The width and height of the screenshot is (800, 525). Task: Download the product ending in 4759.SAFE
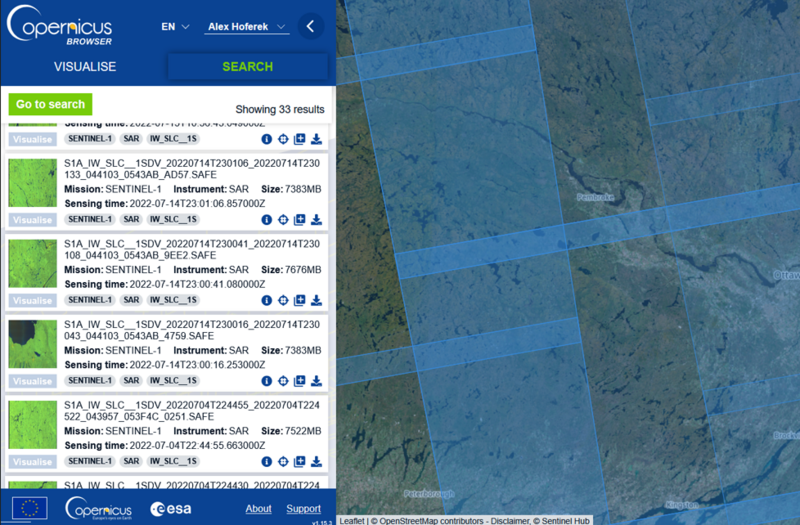(316, 381)
